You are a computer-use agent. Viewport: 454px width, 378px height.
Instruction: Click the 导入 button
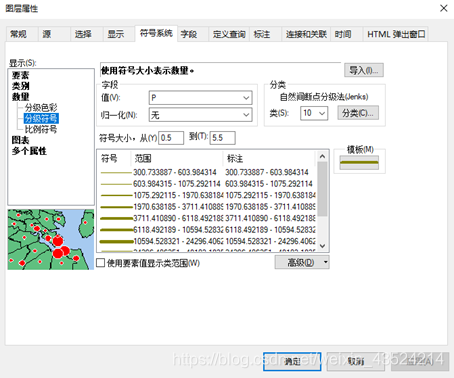[364, 70]
